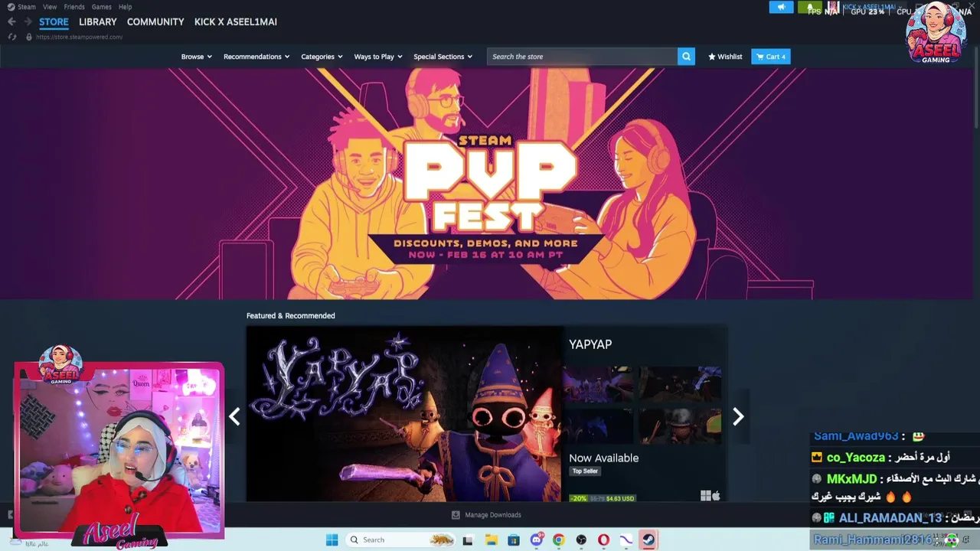
Task: Open the View menu
Action: [x=50, y=7]
